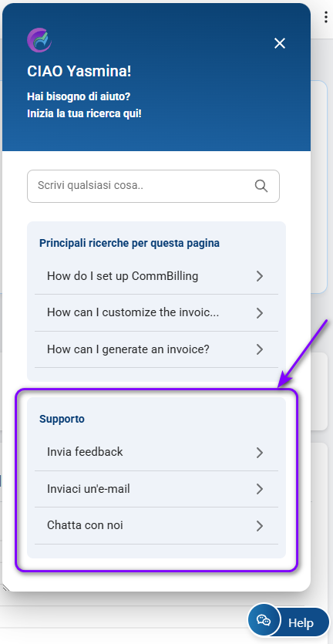Select 'How can I generate an invoice?'
The height and width of the screenshot is (644, 333).
pos(156,349)
